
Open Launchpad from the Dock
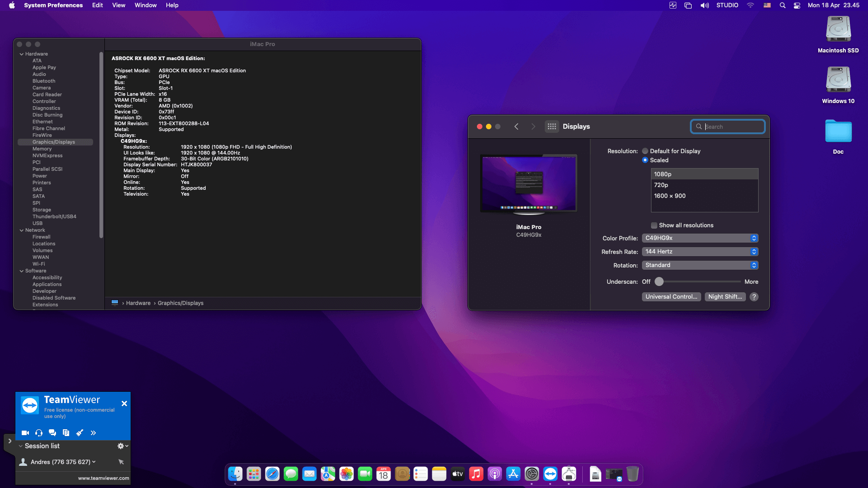point(254,474)
